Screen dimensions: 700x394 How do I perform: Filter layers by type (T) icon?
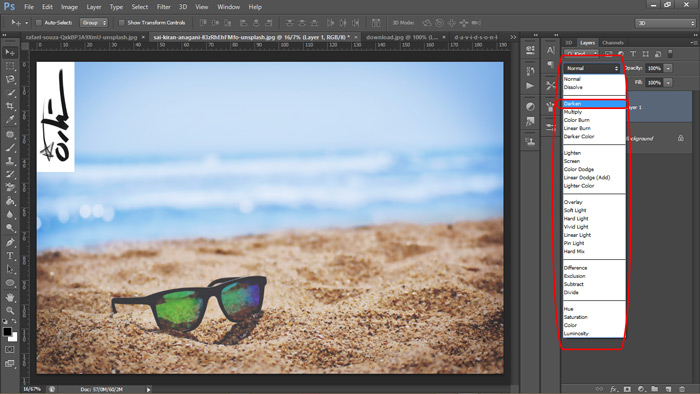pyautogui.click(x=633, y=54)
